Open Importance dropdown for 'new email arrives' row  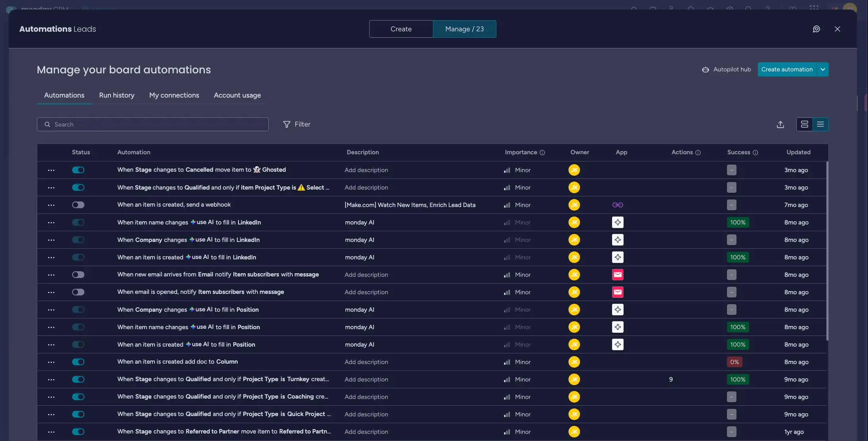click(517, 275)
